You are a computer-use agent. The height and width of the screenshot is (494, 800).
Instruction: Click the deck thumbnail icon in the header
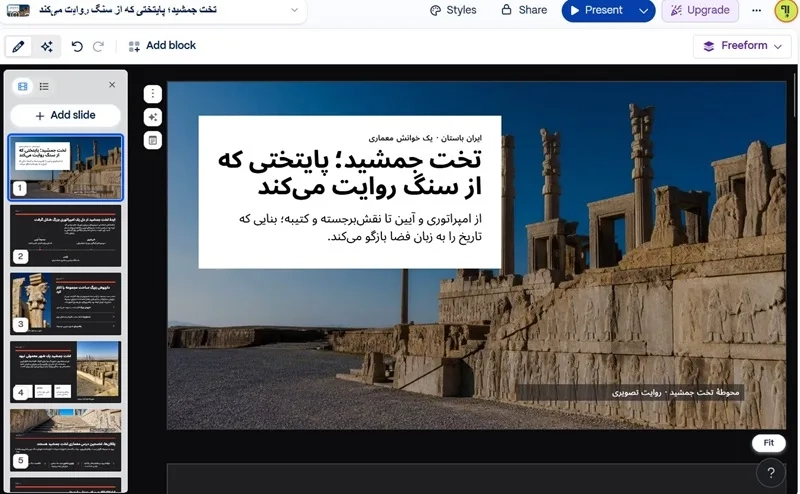pyautogui.click(x=18, y=10)
